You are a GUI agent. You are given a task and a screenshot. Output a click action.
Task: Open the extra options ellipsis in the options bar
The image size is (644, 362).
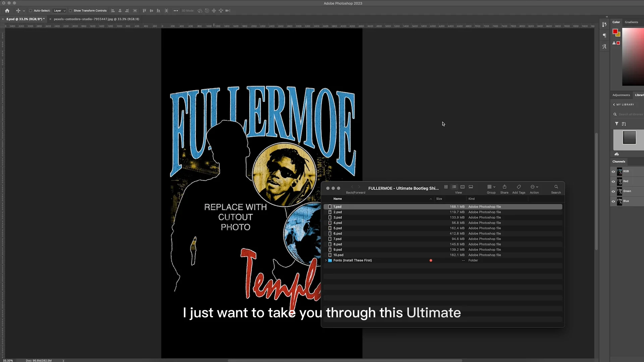pos(175,10)
